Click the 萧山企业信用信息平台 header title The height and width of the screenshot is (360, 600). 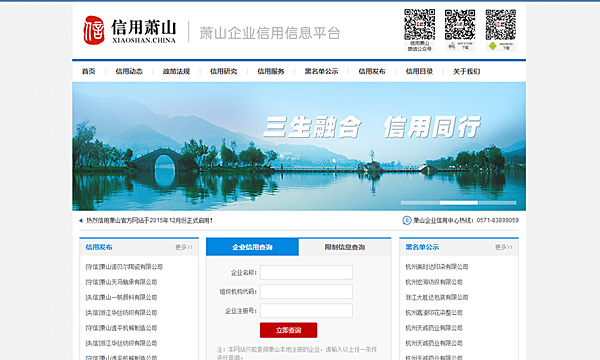269,33
